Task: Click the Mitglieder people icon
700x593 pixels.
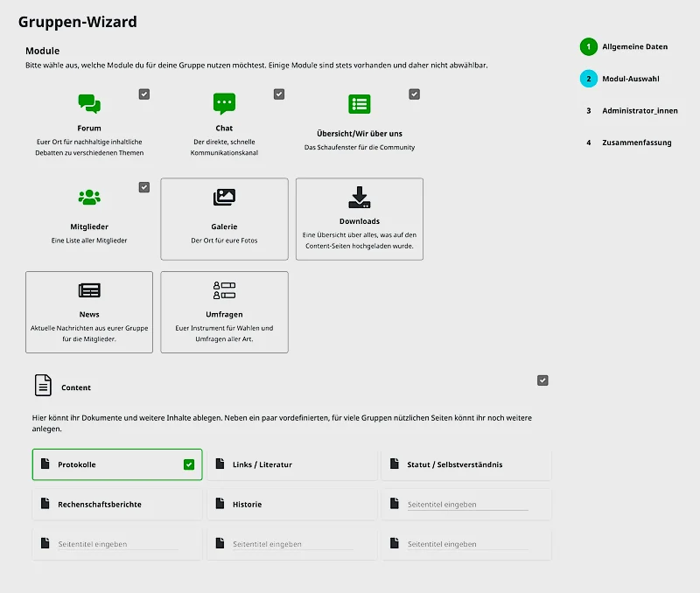Action: pyautogui.click(x=89, y=198)
